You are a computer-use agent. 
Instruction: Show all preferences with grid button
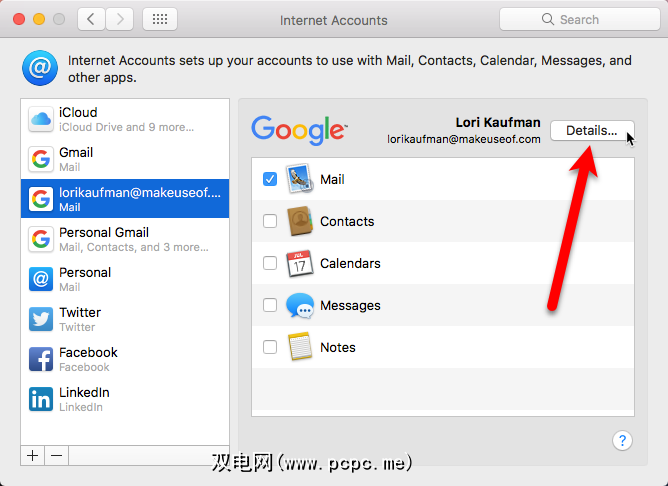[x=160, y=19]
